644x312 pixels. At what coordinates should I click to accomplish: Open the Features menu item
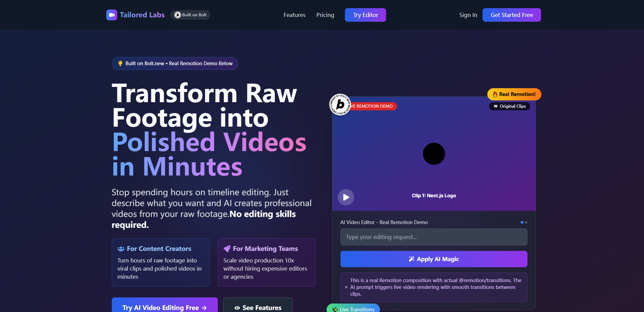click(x=294, y=15)
